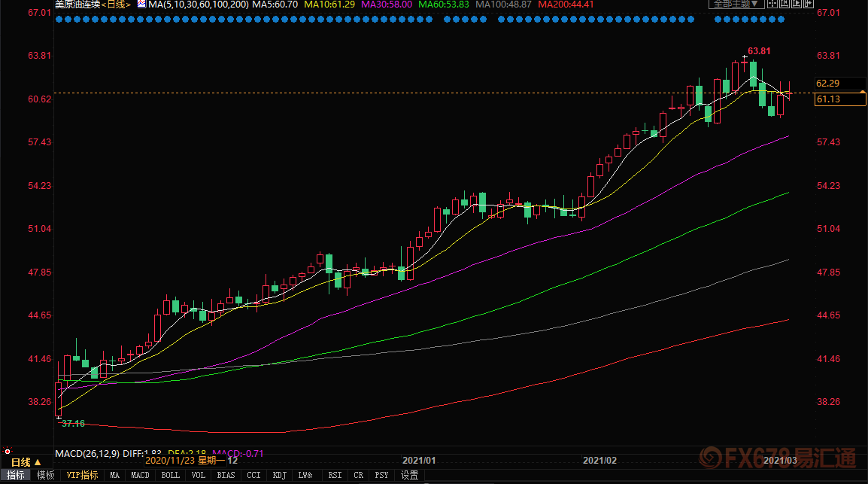Click the MA60:53.83 value label

point(444,4)
